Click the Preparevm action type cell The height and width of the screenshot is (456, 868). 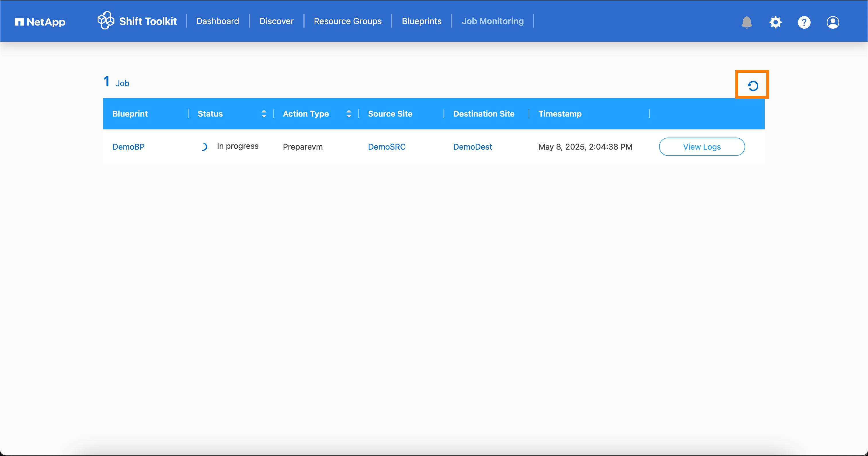coord(303,147)
